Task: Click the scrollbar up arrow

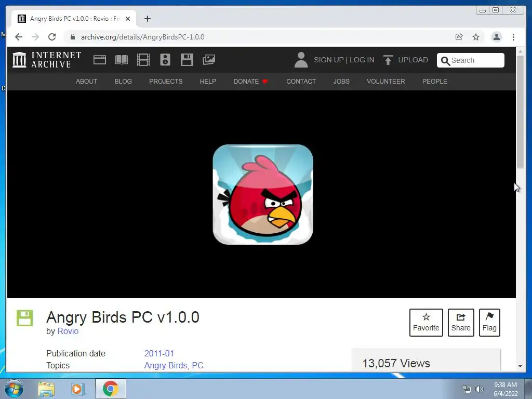Action: pos(520,51)
